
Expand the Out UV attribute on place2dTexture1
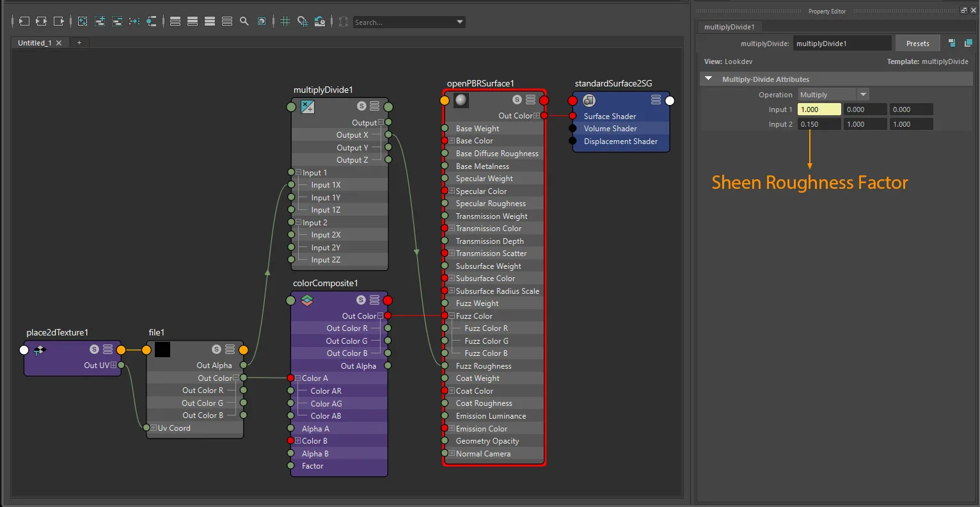coord(114,365)
